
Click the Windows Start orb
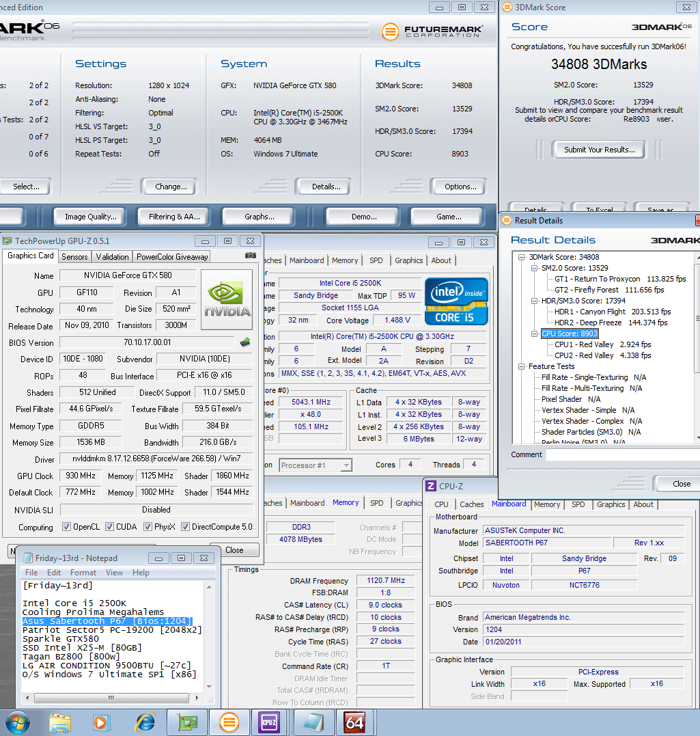tap(17, 722)
